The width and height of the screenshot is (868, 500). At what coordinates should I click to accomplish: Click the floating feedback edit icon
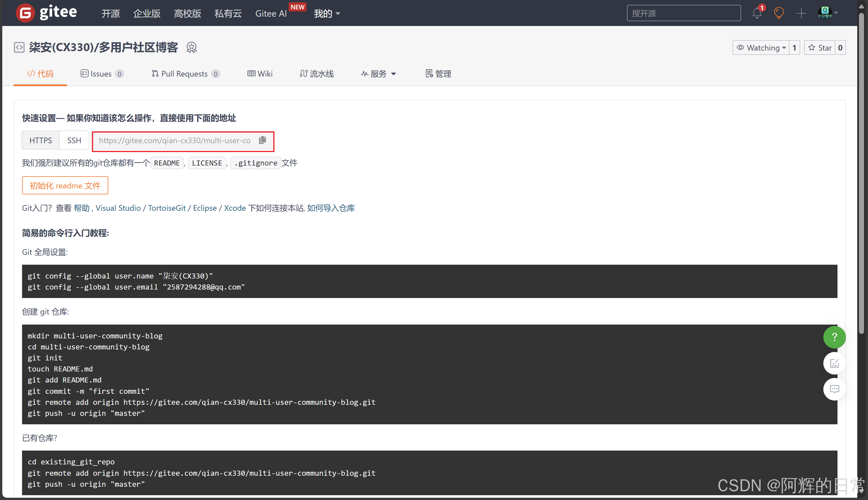[x=834, y=363]
